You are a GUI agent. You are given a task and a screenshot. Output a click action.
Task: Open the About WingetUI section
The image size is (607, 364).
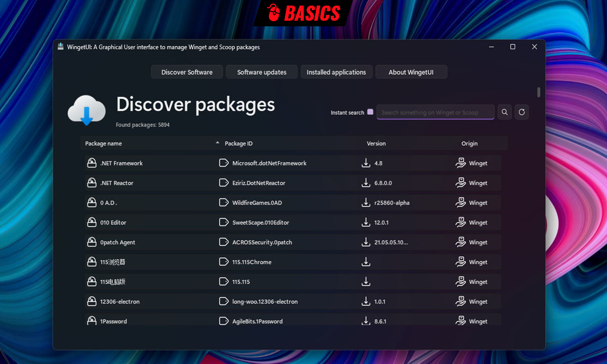click(411, 72)
